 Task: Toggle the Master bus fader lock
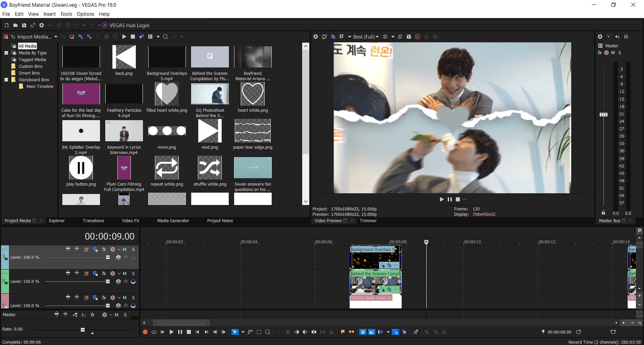click(604, 213)
